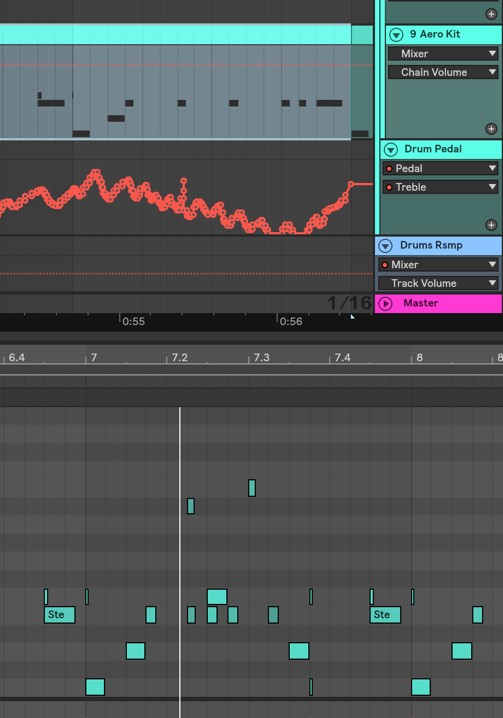Open Drums Rsmp Mixer device dropdown
Image resolution: width=503 pixels, height=718 pixels.
[438, 265]
